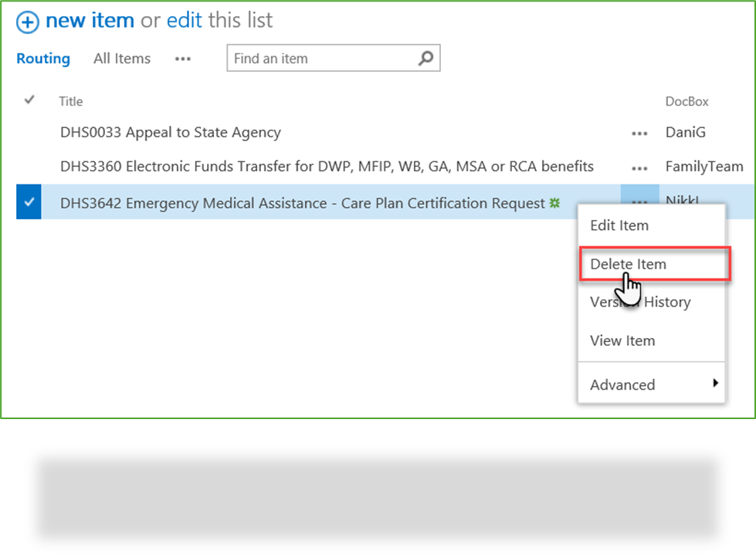Click the magnifier search icon
This screenshot has width=756, height=558.
pos(425,58)
